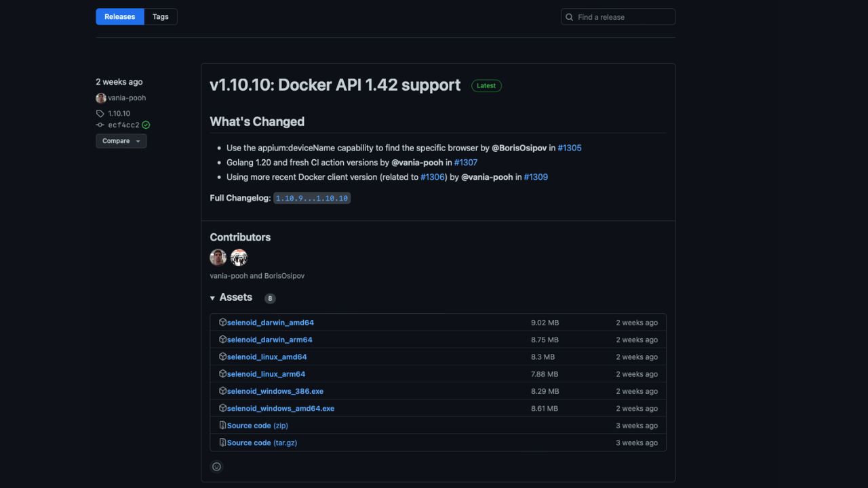This screenshot has height=488, width=868.
Task: Download Source code (tar.gz)
Action: [262, 443]
